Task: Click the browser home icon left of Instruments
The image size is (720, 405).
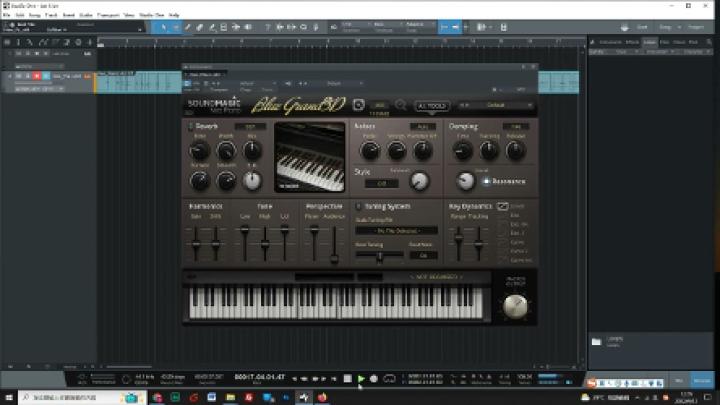Action: click(x=593, y=42)
